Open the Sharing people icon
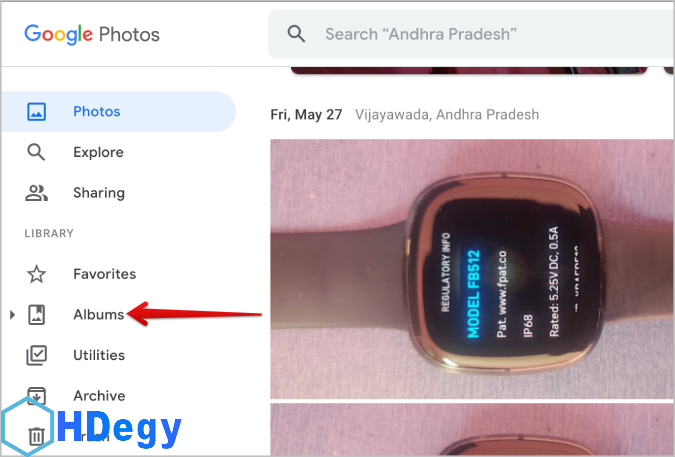 tap(36, 193)
